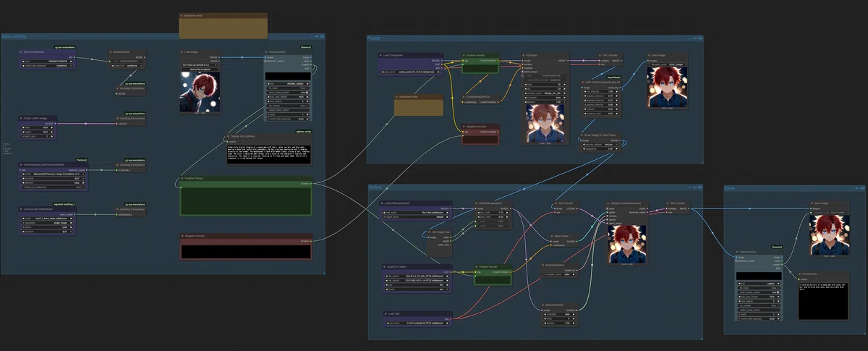The image size is (868, 351).
Task: Click the Negative Prompt text area
Action: click(246, 252)
